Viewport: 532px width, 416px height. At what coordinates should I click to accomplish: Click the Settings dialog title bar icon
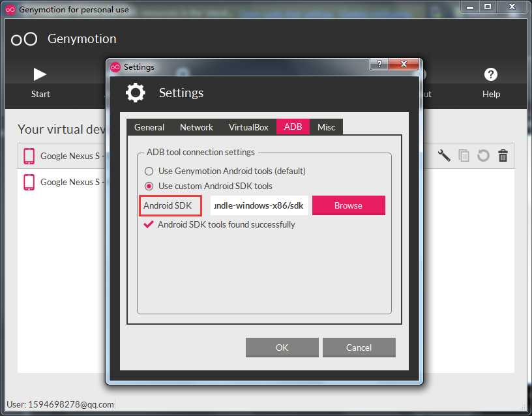(115, 67)
